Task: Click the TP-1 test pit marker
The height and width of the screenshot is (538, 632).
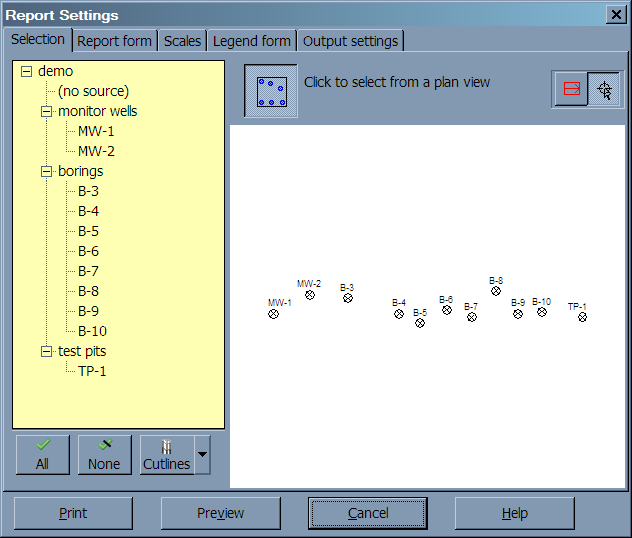Action: [582, 317]
